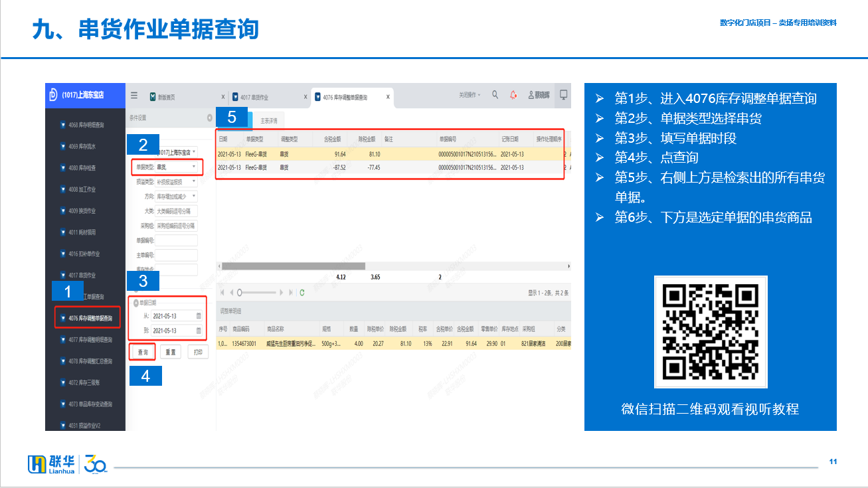Open the notification bell icon
Viewport: 868px width, 488px height.
click(513, 95)
